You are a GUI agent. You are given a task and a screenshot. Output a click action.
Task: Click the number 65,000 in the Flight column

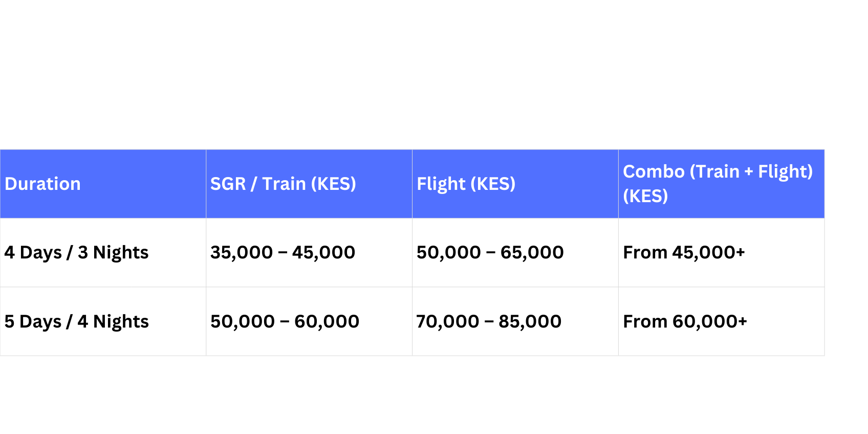pyautogui.click(x=532, y=252)
